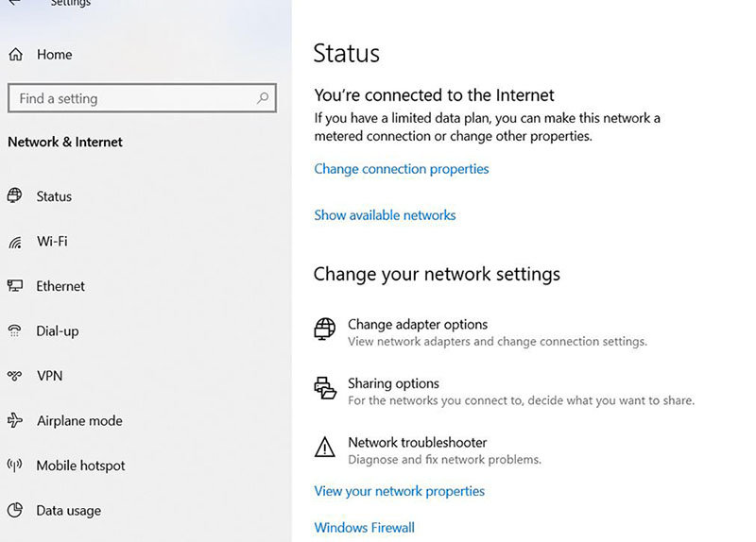
Task: Click the Home house icon
Action: [x=15, y=55]
